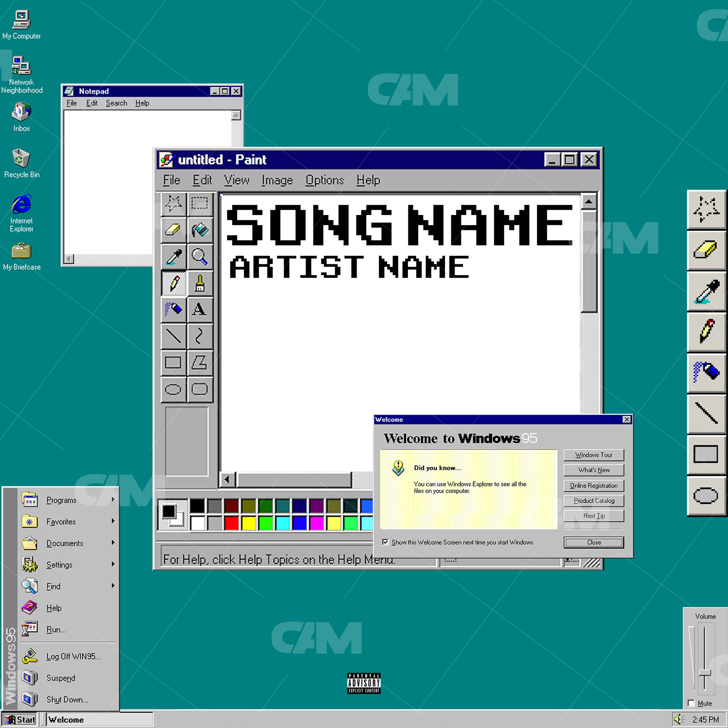
Task: Click Paint's vertical scrollbar up arrow
Action: (589, 201)
